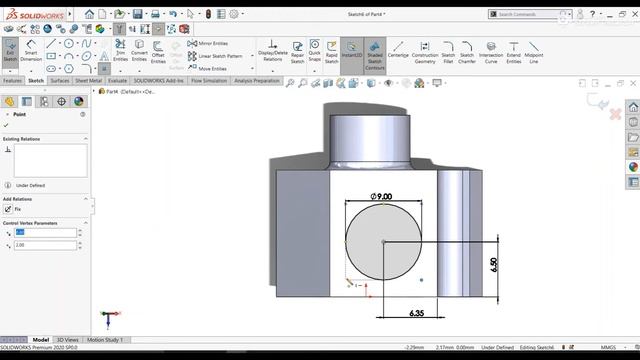Screen dimensions: 640x360
Task: Click Rapid Sketch tool
Action: (x=331, y=52)
